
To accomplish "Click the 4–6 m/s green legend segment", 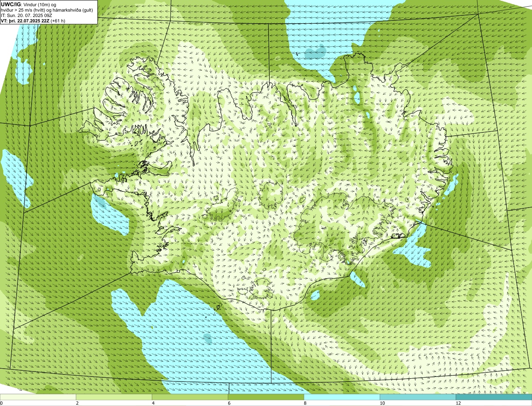I will 190,397.
